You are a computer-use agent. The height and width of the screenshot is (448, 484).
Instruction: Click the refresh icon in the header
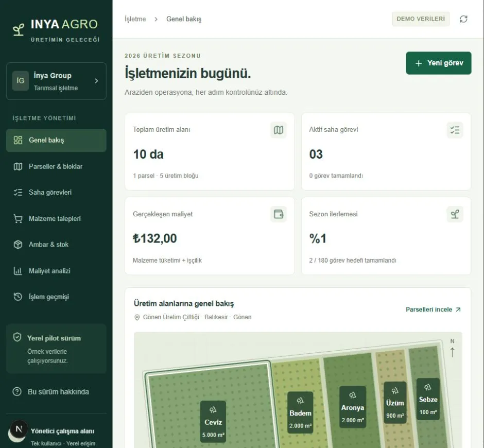click(x=463, y=19)
